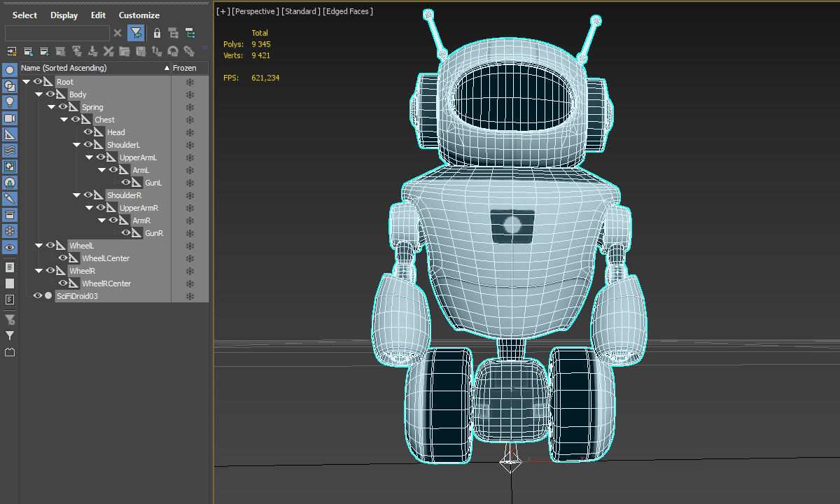Image resolution: width=840 pixels, height=504 pixels.
Task: Toggle Display Hidden Objects eye sidebar icon
Action: click(x=10, y=248)
